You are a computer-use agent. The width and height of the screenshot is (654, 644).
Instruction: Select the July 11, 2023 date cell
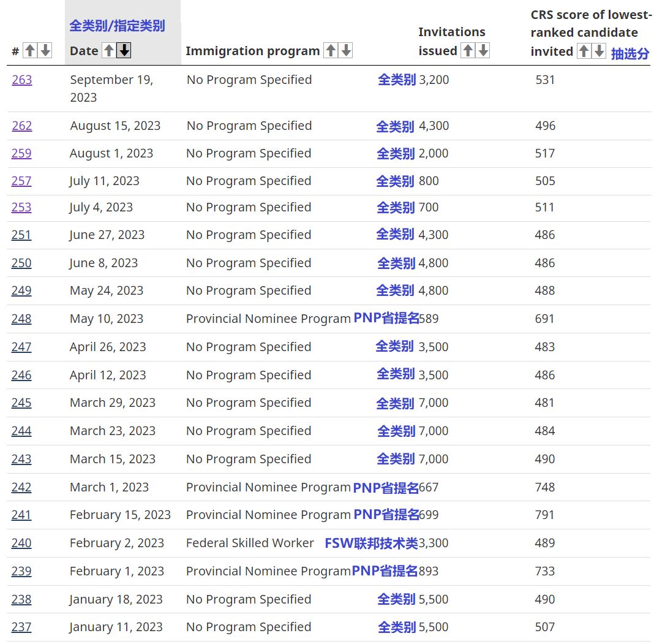click(104, 181)
